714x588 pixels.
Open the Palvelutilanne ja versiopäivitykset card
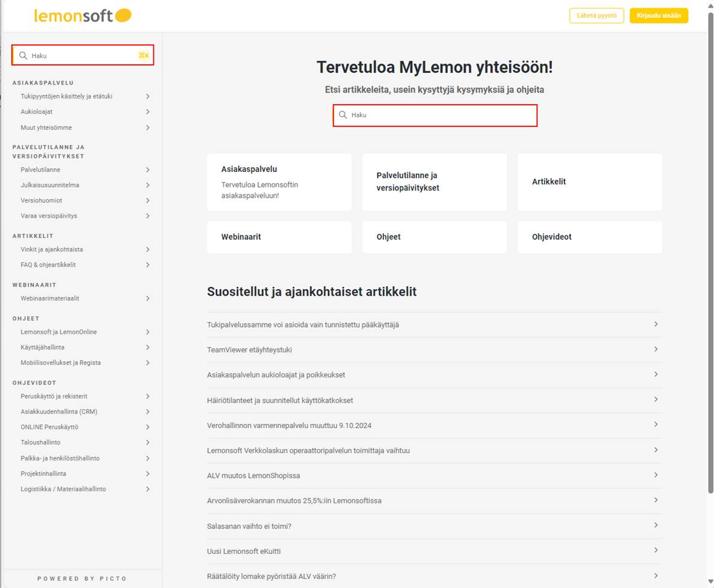435,182
